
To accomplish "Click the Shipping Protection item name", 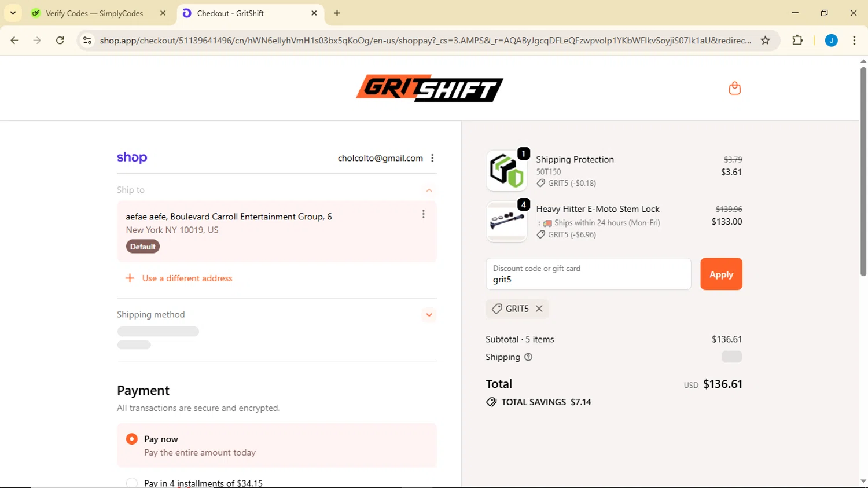I will point(575,159).
